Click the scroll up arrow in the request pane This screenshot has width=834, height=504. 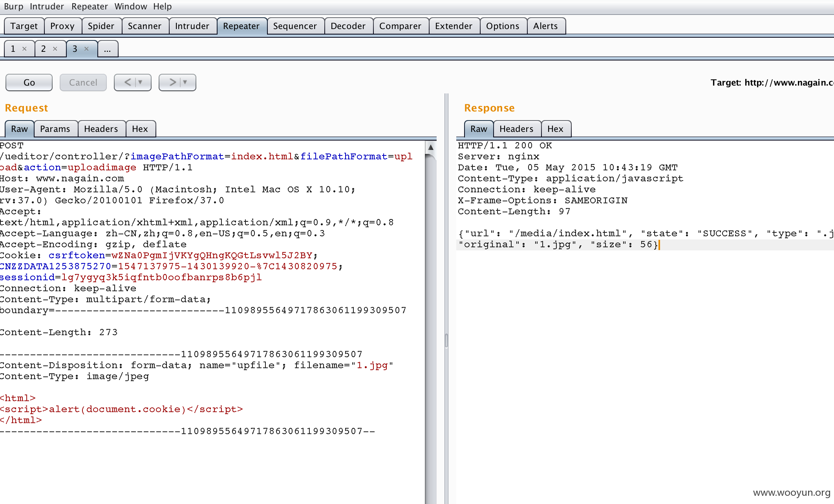coord(431,147)
